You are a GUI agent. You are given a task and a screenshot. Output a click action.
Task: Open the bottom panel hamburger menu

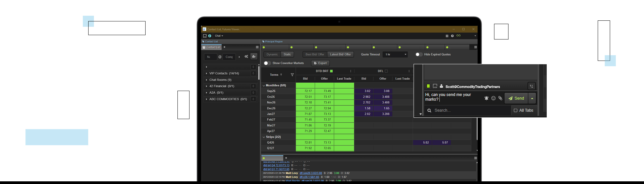[x=475, y=158]
